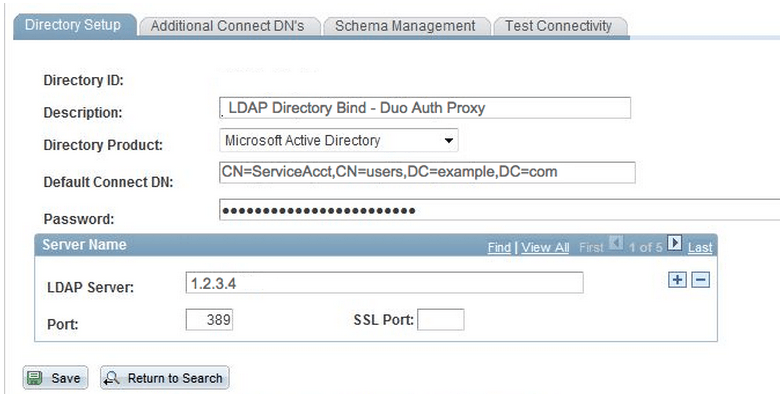Click the LDAP Server input field
The width and height of the screenshot is (780, 394).
pyautogui.click(x=385, y=283)
